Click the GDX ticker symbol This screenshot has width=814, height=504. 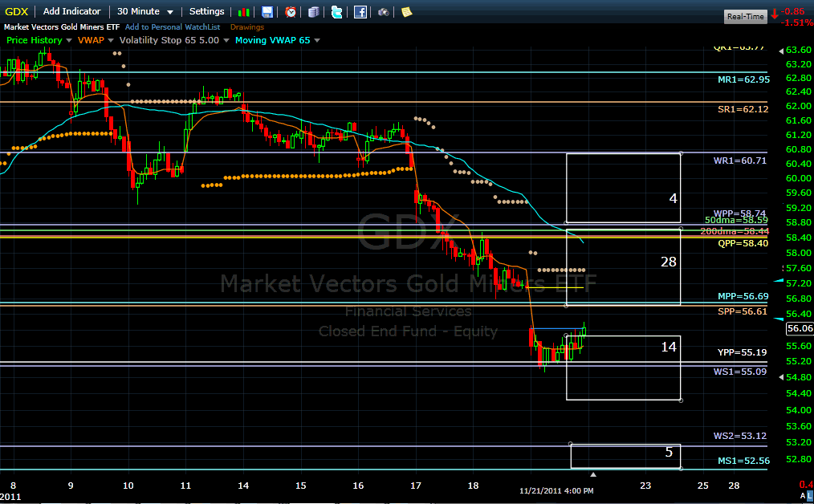(x=17, y=11)
